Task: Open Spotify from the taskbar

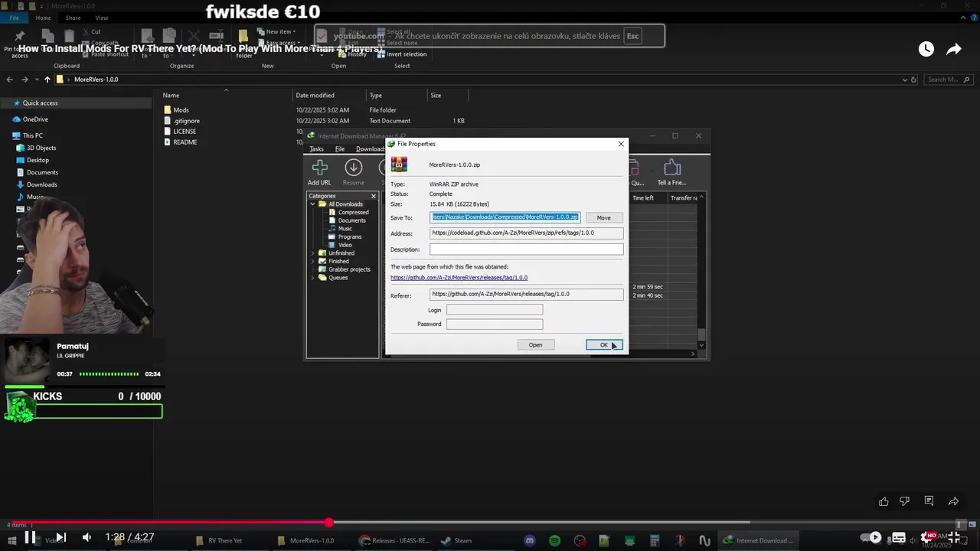Action: [554, 540]
